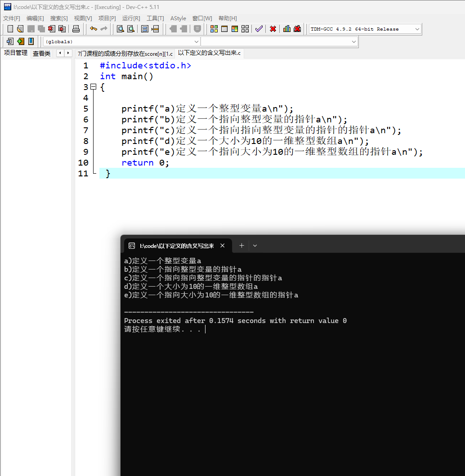Click the Compile colored-squares icon
465x476 pixels.
214,29
